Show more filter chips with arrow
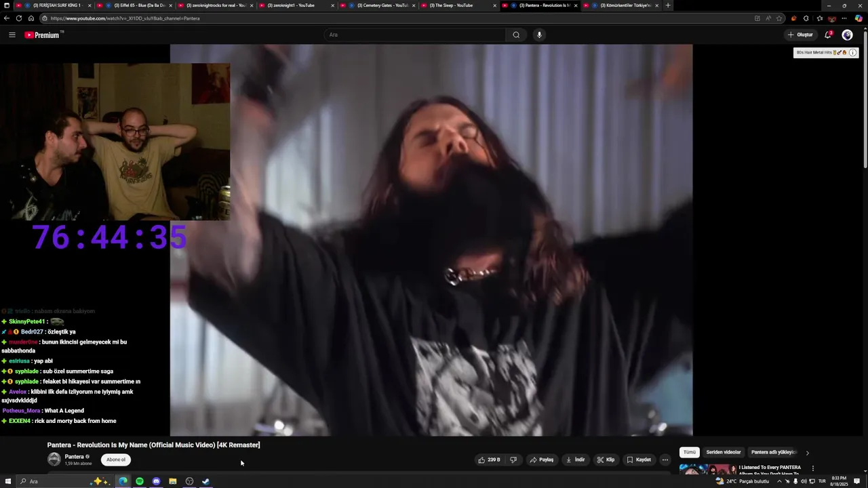 pyautogui.click(x=807, y=453)
